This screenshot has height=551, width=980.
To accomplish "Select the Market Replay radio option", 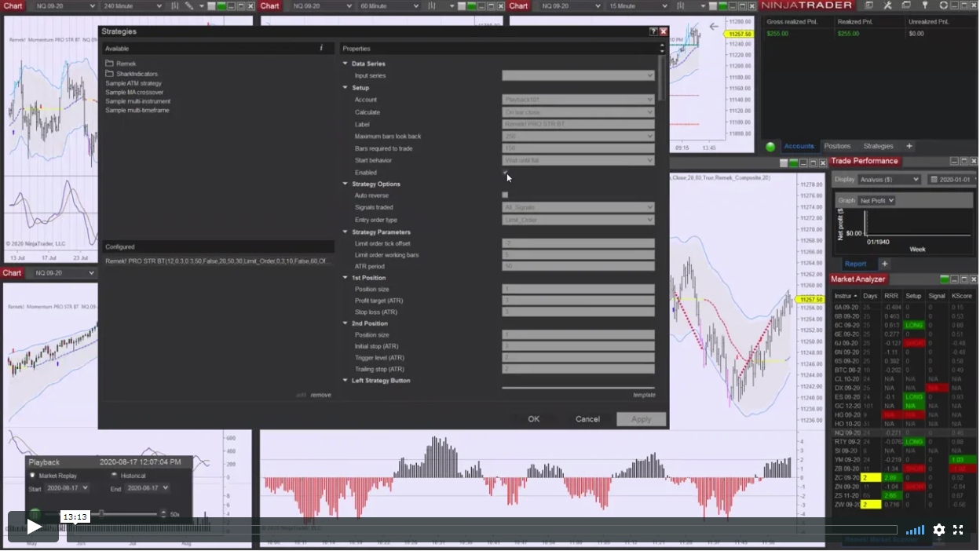I will click(33, 476).
